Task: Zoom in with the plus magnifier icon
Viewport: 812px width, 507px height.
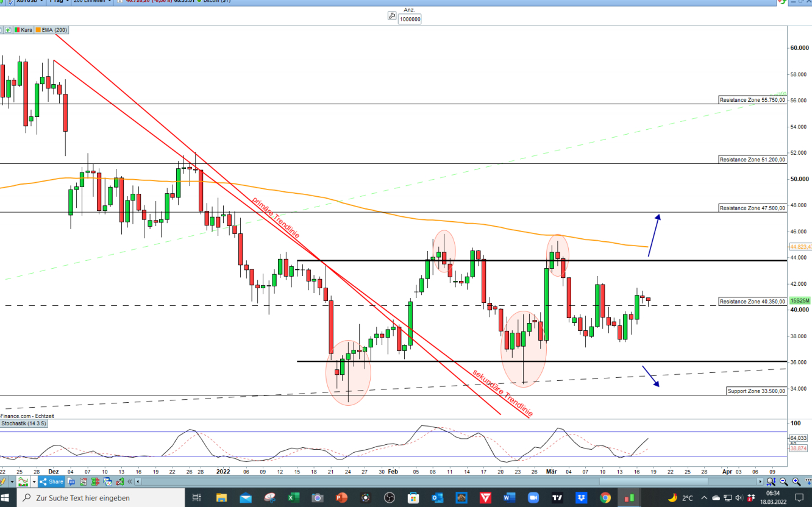Action: 796,481
